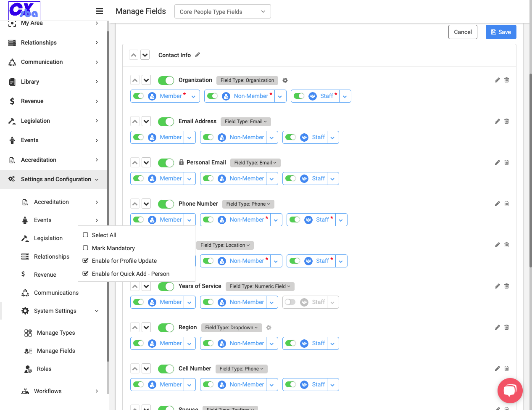532x410 pixels.
Task: Open Region dropdown settings gear
Action: pos(269,328)
